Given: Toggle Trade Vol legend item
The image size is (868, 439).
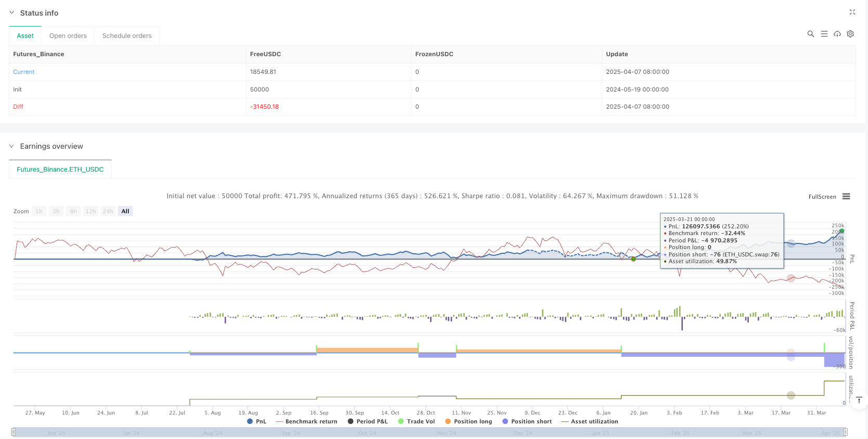Looking at the screenshot, I should pos(416,421).
